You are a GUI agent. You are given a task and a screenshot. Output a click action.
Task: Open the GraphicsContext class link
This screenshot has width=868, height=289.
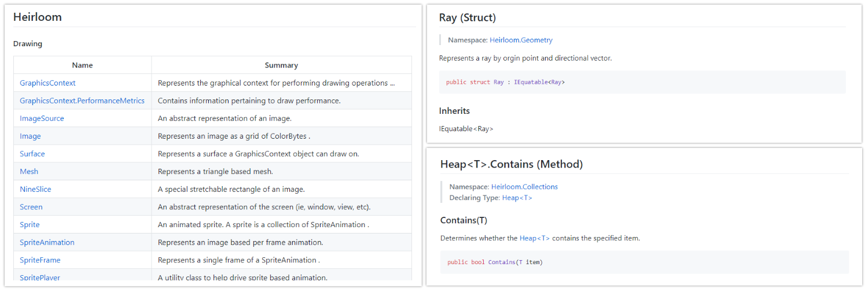coord(47,83)
